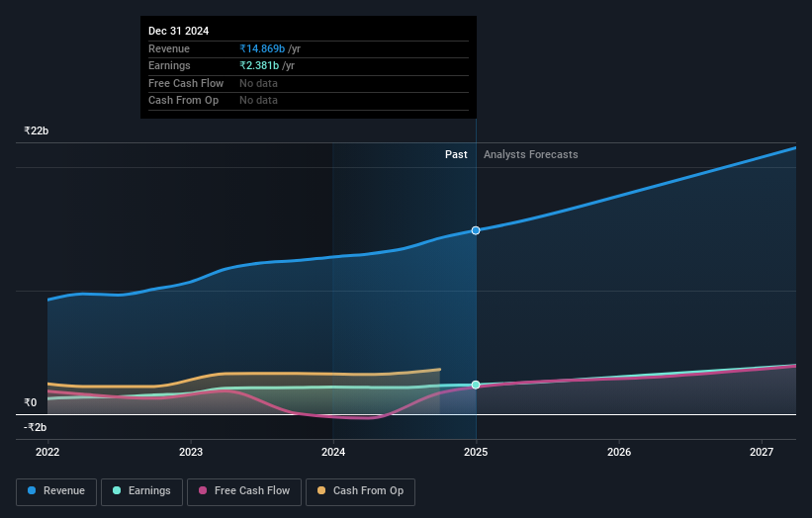Click the 'Earnings' row label in tooltip
The width and height of the screenshot is (812, 518).
click(169, 65)
